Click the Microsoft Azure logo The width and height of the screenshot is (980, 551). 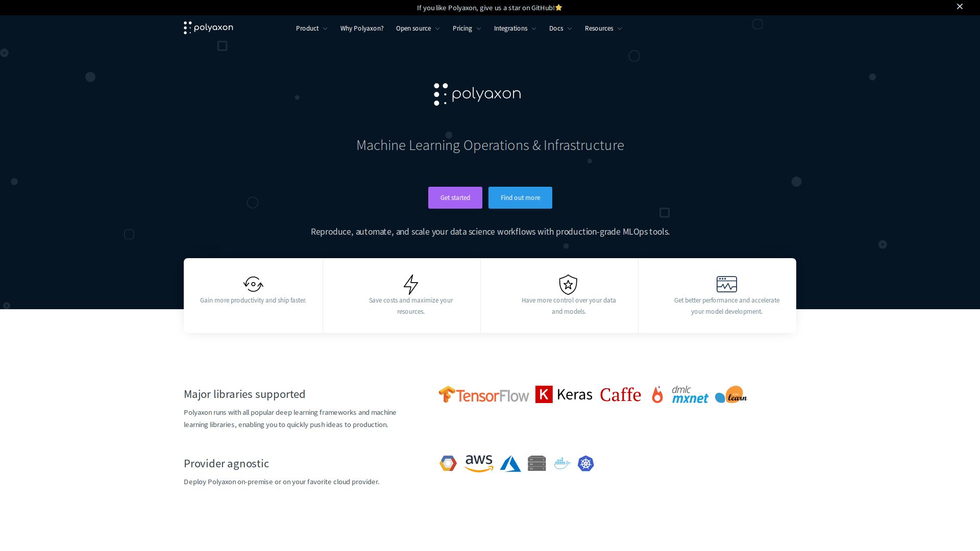510,463
